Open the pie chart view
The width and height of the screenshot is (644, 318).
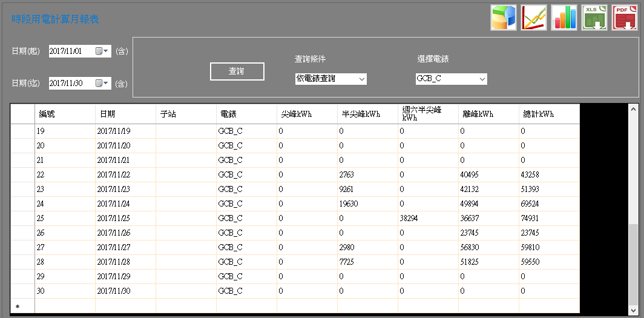[x=503, y=18]
